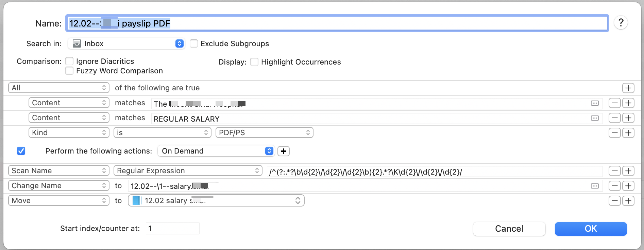Open the PDF/PS kind dropdown
The image size is (644, 250).
click(x=265, y=132)
